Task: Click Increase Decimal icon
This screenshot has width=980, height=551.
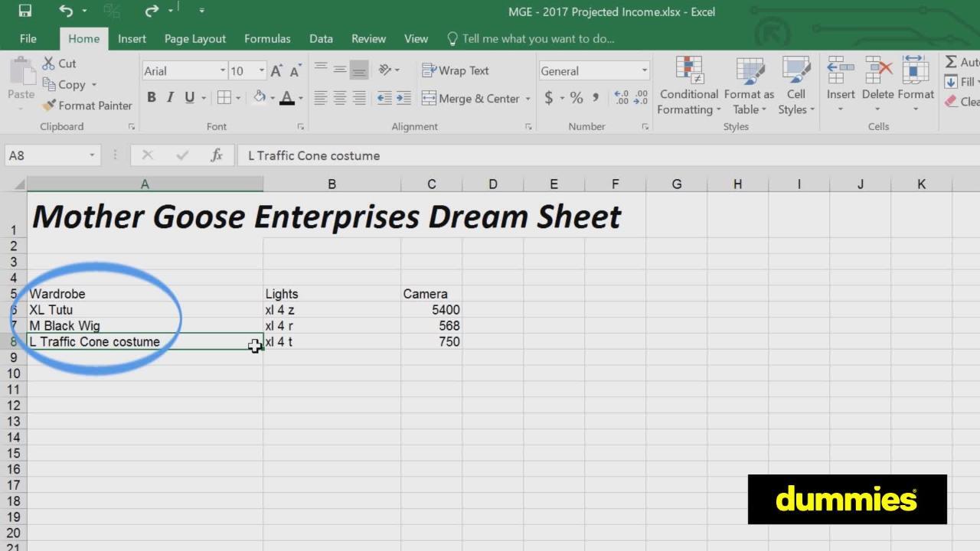Action: [x=622, y=98]
